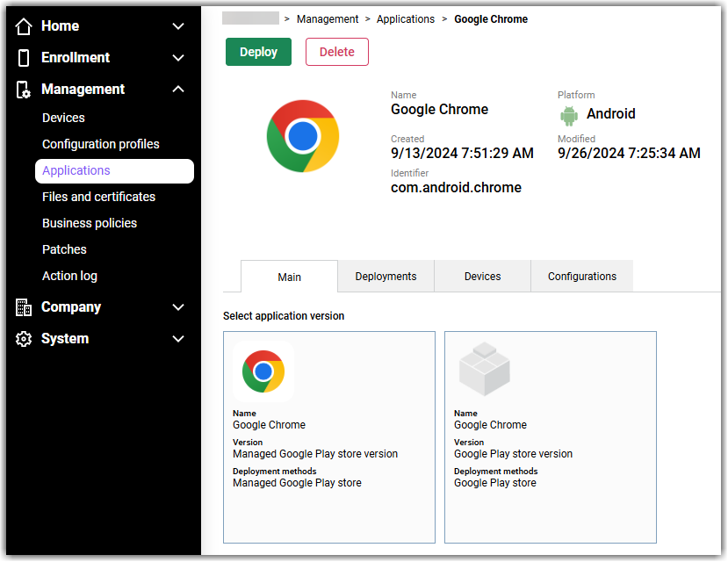
Task: Collapse the Management menu chevron
Action: pos(178,89)
